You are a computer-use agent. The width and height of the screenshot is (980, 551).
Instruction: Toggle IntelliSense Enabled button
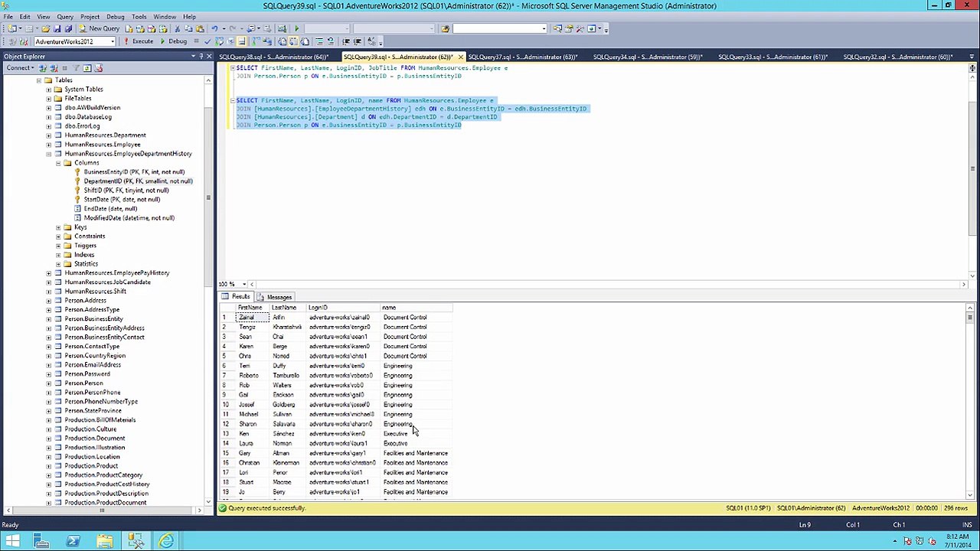pyautogui.click(x=241, y=41)
